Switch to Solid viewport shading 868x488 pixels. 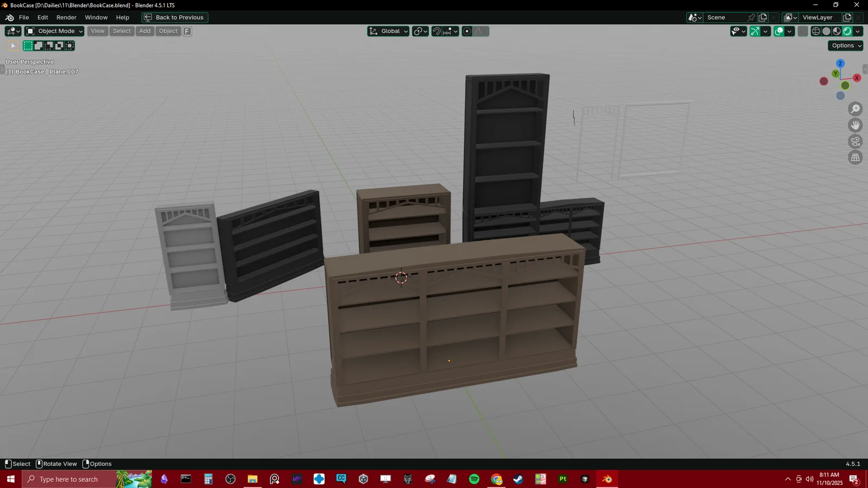[826, 31]
